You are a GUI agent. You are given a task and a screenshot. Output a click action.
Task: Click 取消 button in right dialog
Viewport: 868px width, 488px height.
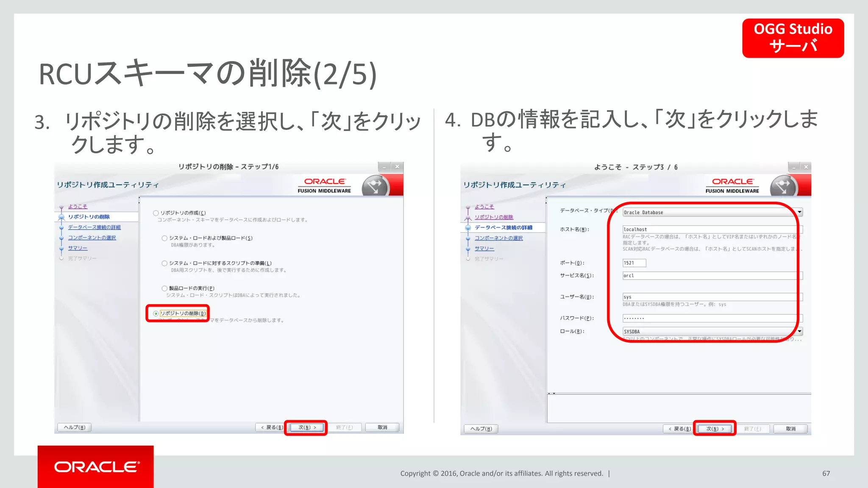click(790, 429)
